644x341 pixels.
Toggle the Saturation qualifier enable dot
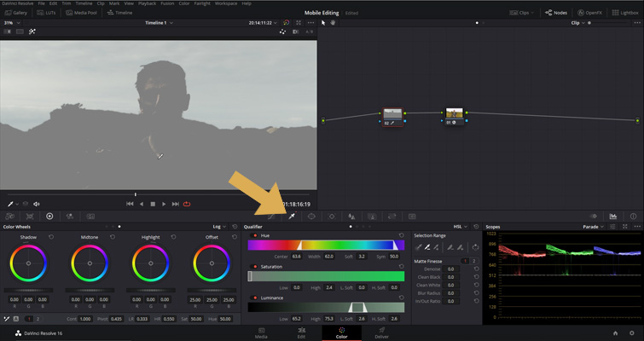point(255,267)
